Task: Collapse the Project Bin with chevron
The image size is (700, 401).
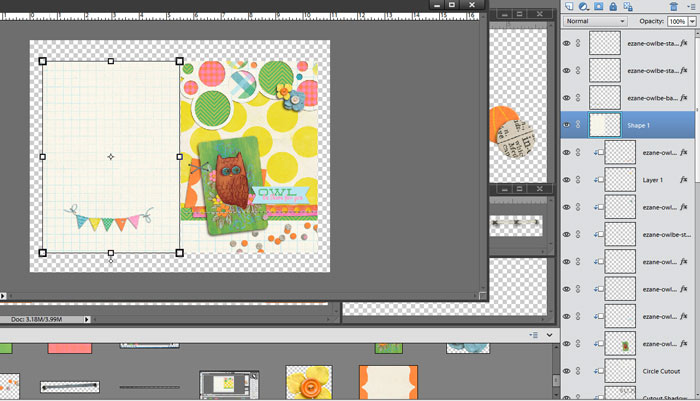Action: tap(550, 335)
